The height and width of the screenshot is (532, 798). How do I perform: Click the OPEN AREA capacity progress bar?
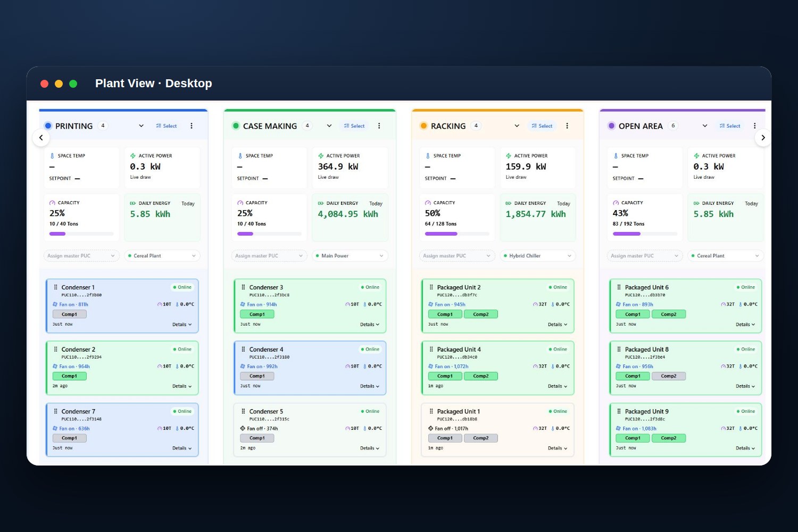click(x=645, y=234)
